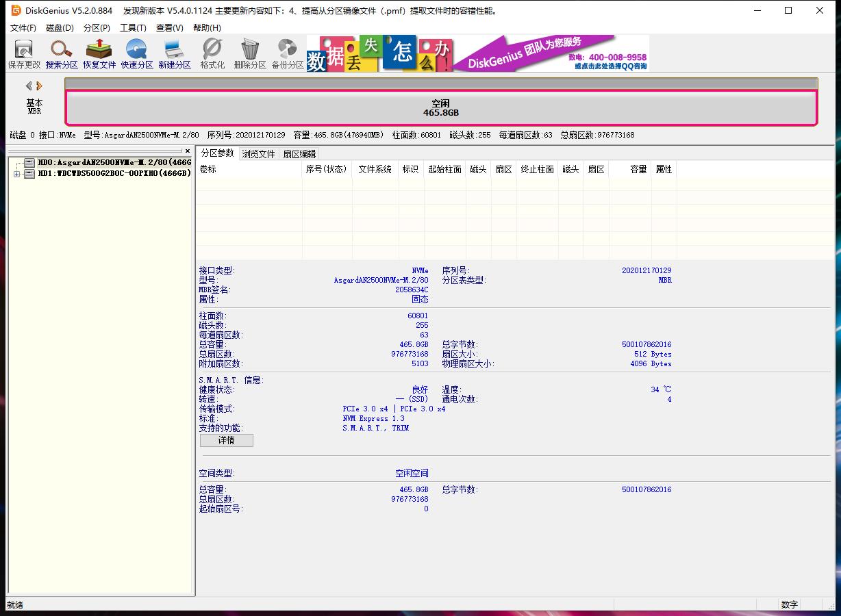Select HD0 Asgard NVMe disk in tree
This screenshot has width=841, height=616.
click(114, 163)
